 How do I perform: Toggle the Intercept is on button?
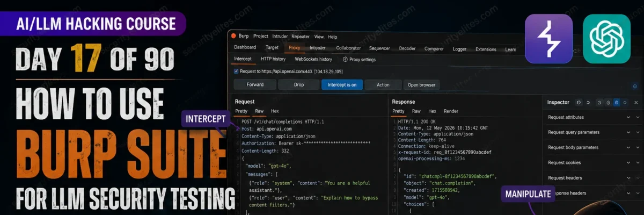point(342,84)
